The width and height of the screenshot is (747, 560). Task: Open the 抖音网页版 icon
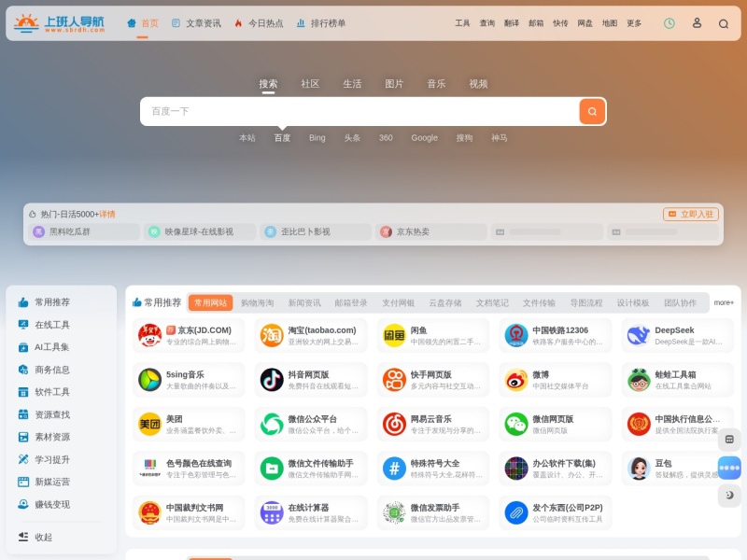pyautogui.click(x=272, y=380)
